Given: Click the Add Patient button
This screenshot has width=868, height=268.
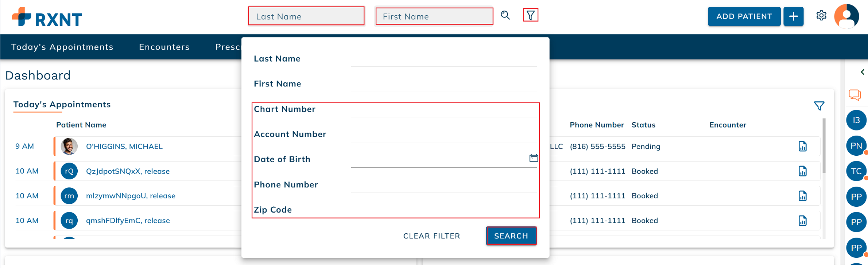Looking at the screenshot, I should pos(744,16).
